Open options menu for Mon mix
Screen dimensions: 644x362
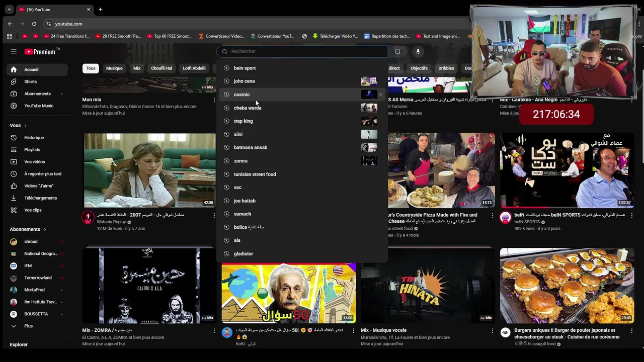214,100
